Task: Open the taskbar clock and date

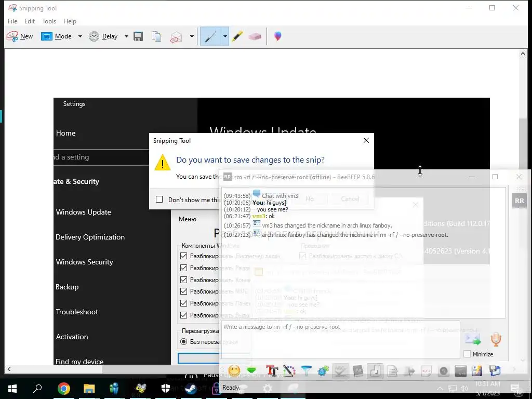Action: 487,389
